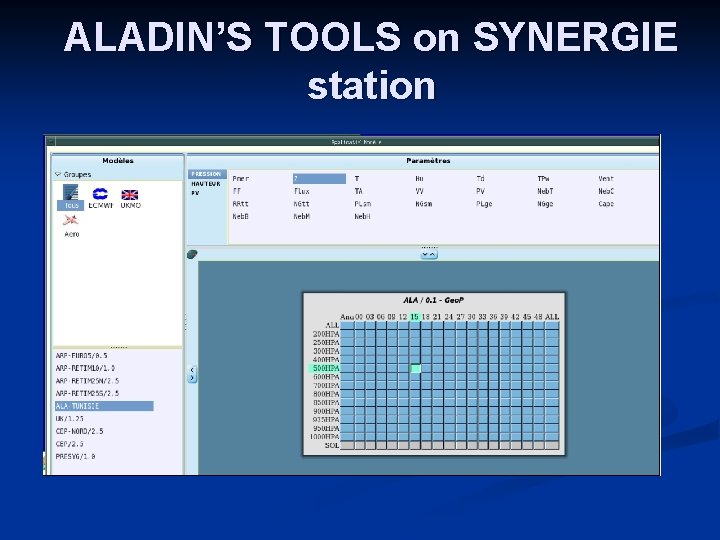Image resolution: width=720 pixels, height=540 pixels.
Task: Select the ALA-TUNISIE model row
Action: pyautogui.click(x=104, y=406)
